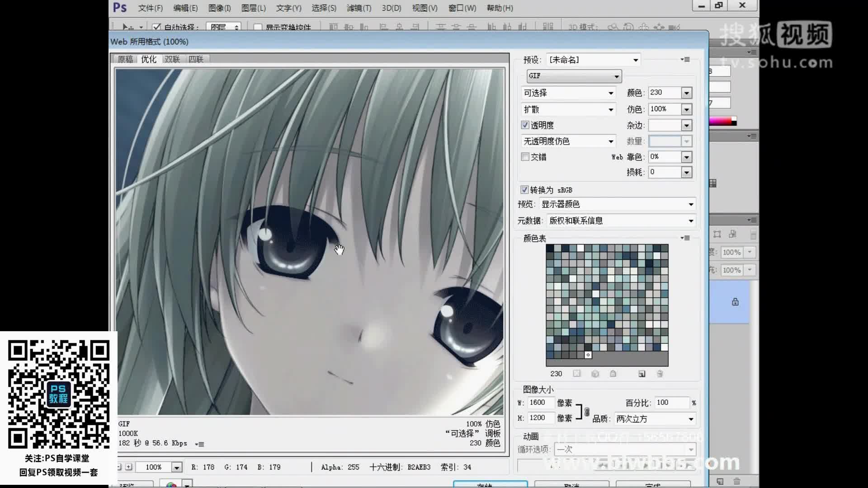
Task: Open the 扩散 dither method dropdown
Action: [x=569, y=109]
